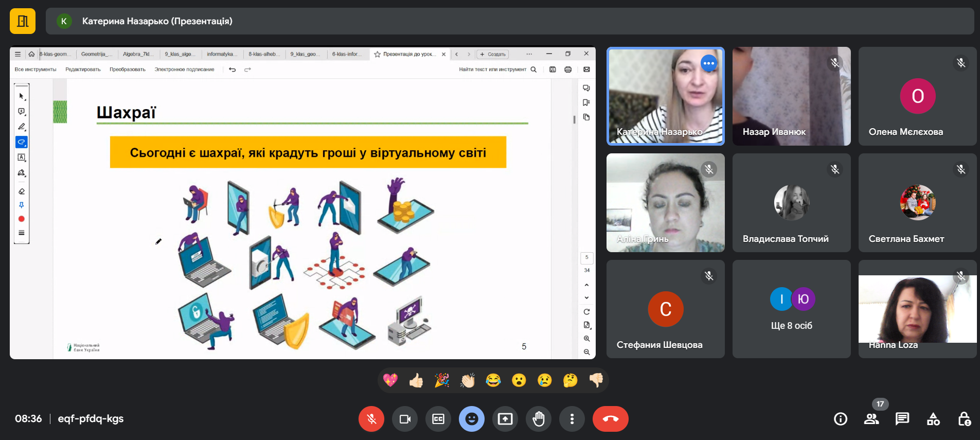Show the participants list icon
The image size is (980, 440).
point(871,419)
